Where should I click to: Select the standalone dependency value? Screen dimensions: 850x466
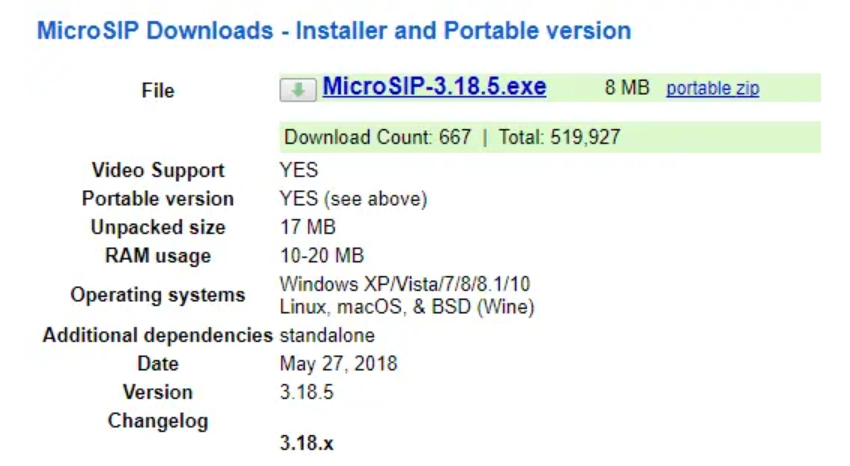(327, 335)
